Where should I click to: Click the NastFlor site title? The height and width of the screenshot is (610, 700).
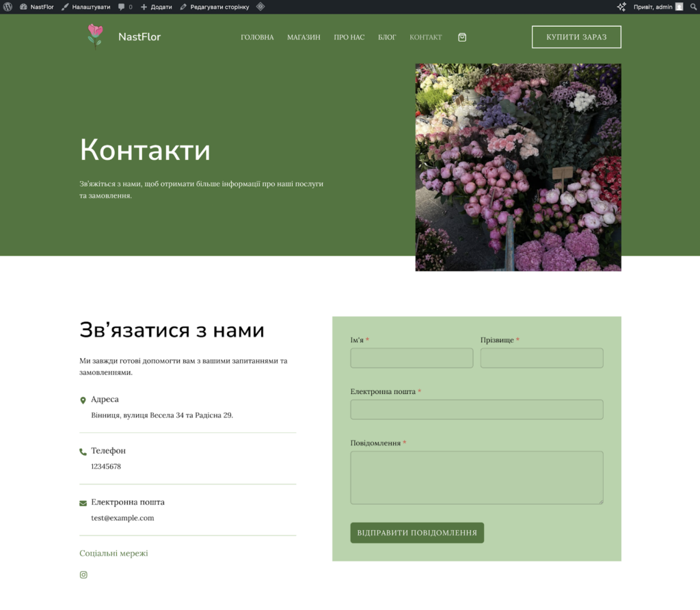pos(139,37)
